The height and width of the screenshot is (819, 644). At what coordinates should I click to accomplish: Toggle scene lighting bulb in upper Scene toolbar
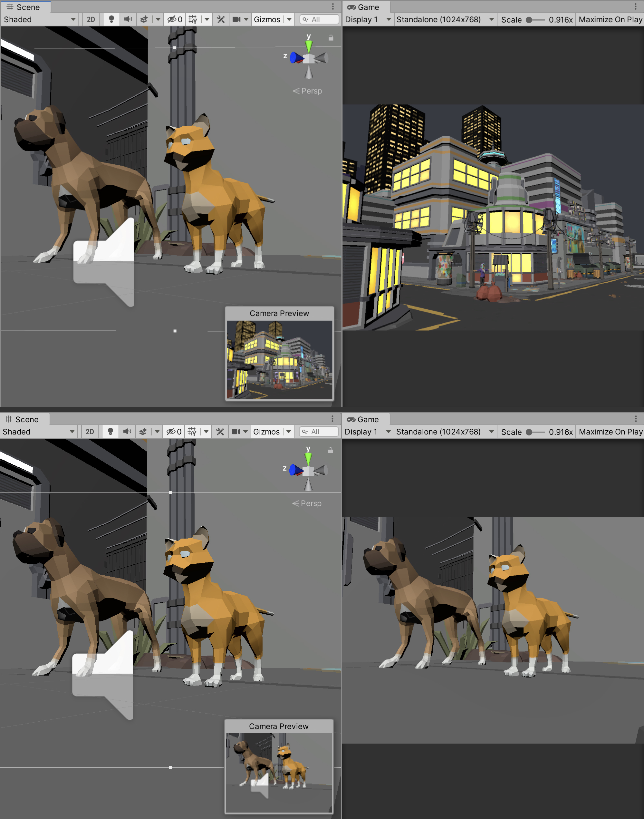click(x=111, y=19)
